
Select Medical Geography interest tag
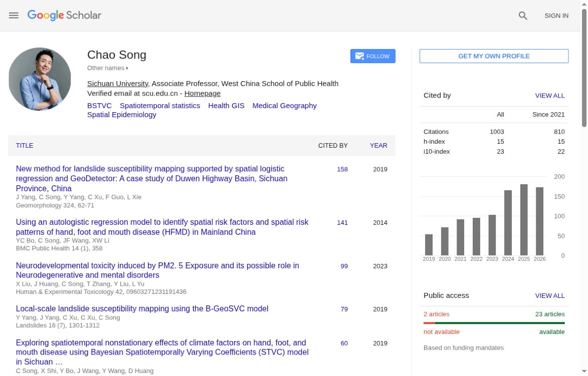(284, 106)
